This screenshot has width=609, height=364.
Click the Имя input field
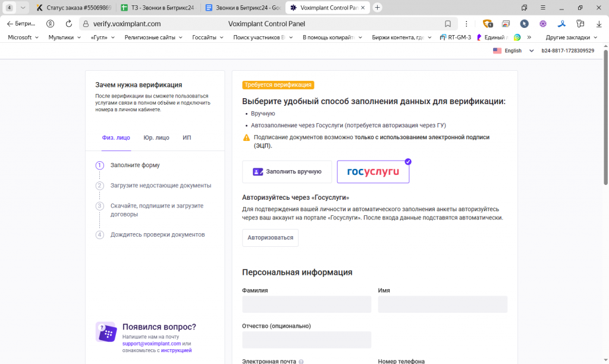(442, 304)
